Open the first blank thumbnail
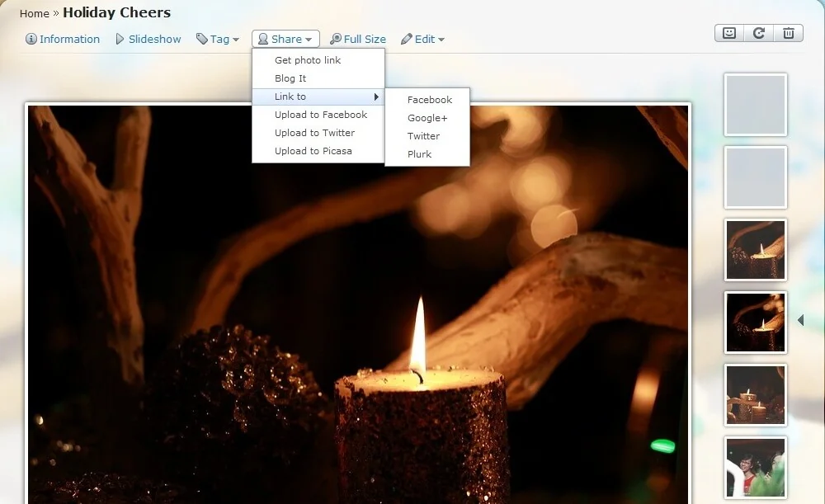Viewport: 825px width, 504px height. (755, 105)
